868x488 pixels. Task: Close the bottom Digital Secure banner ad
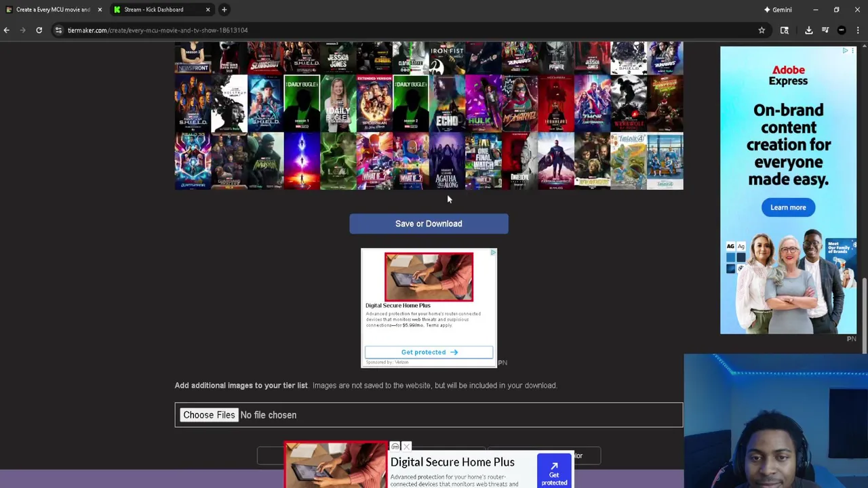(406, 447)
